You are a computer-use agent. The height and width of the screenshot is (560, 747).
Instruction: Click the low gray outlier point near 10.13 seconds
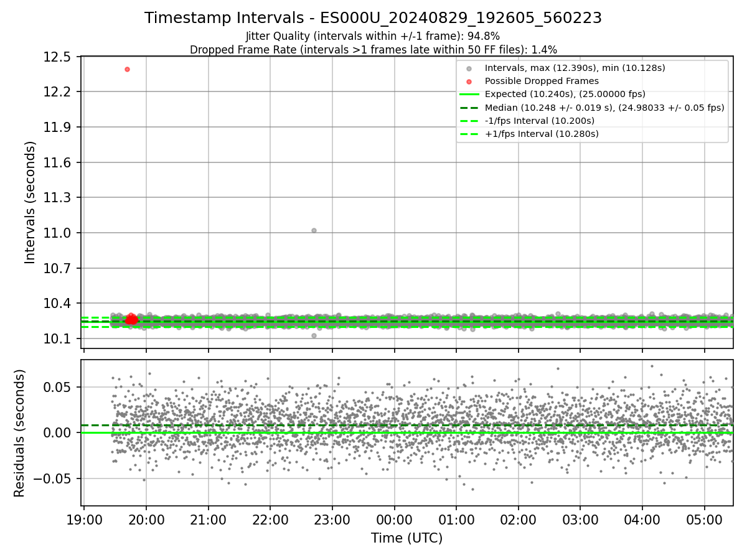[x=314, y=335]
